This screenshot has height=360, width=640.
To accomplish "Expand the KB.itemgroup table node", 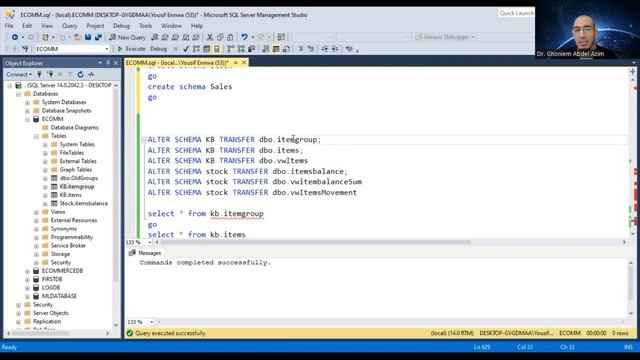I will point(45,187).
